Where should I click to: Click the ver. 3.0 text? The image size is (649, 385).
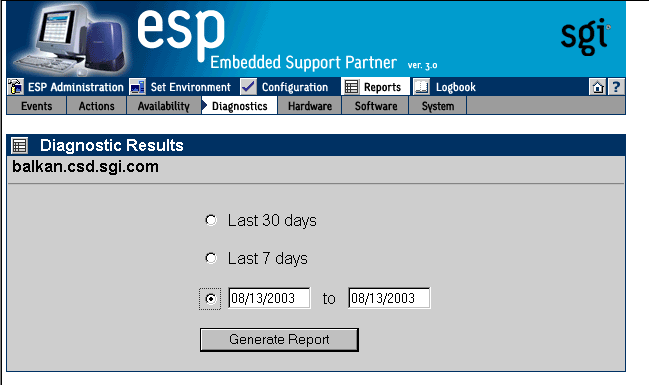pos(422,65)
